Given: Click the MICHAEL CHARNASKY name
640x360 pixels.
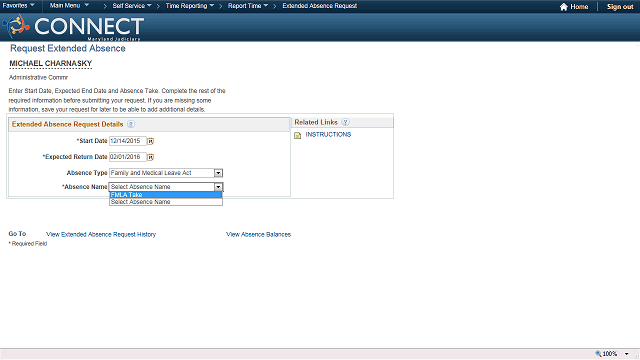Looking at the screenshot, I should 51,64.
